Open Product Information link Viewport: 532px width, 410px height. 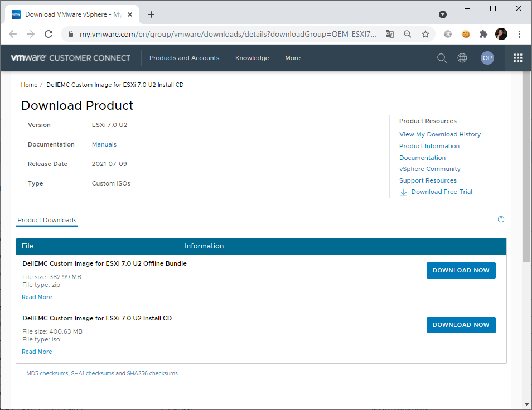click(x=429, y=146)
